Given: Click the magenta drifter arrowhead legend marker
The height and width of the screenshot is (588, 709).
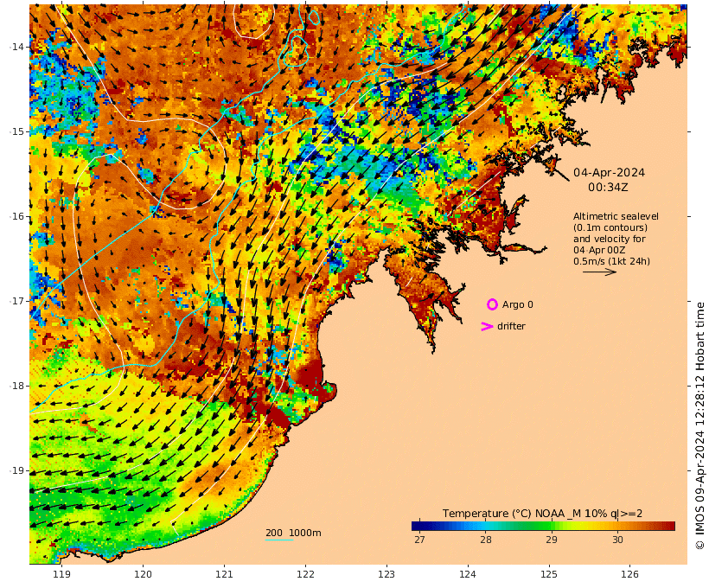Looking at the screenshot, I should pos(487,326).
